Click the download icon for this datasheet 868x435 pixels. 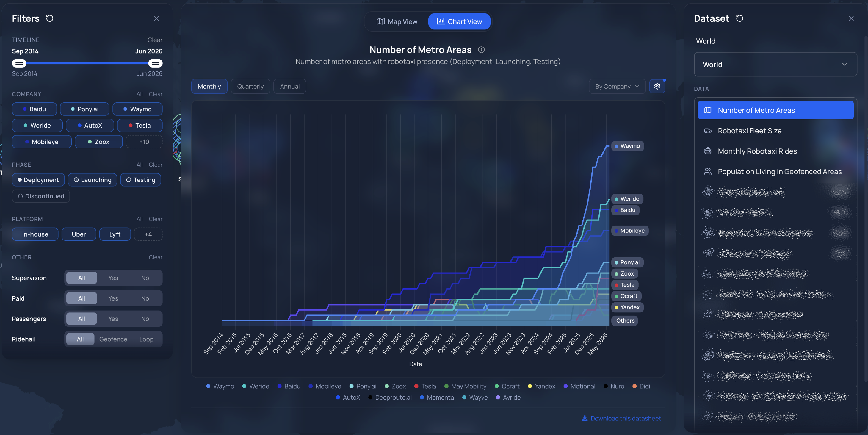(x=585, y=418)
